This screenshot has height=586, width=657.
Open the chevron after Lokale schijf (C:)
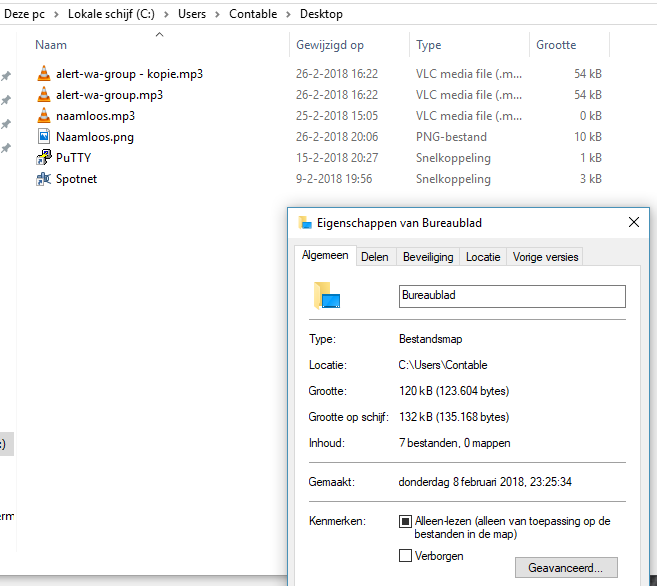tap(166, 14)
